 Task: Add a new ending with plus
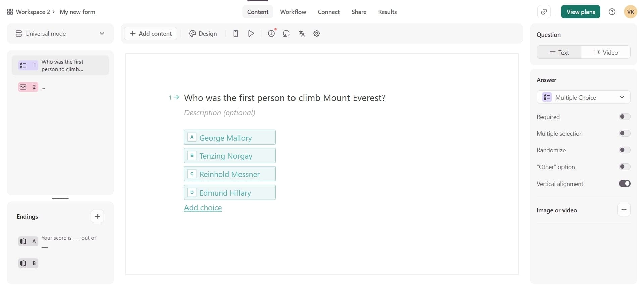[x=97, y=216]
